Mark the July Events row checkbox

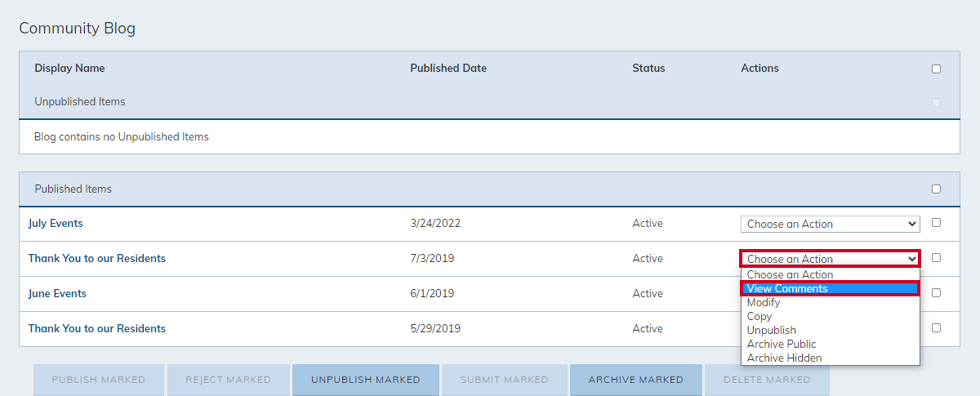pyautogui.click(x=936, y=222)
